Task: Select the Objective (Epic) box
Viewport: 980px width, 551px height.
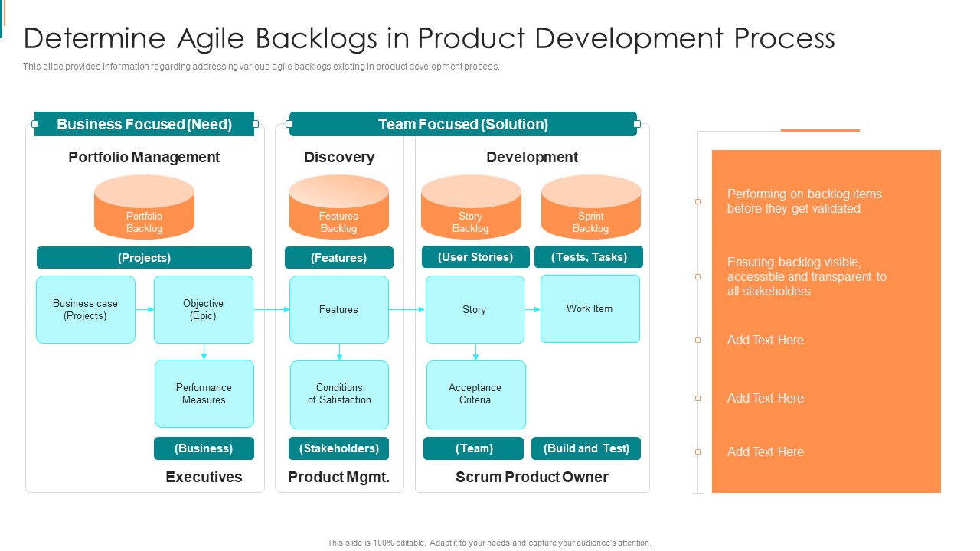Action: pyautogui.click(x=204, y=309)
